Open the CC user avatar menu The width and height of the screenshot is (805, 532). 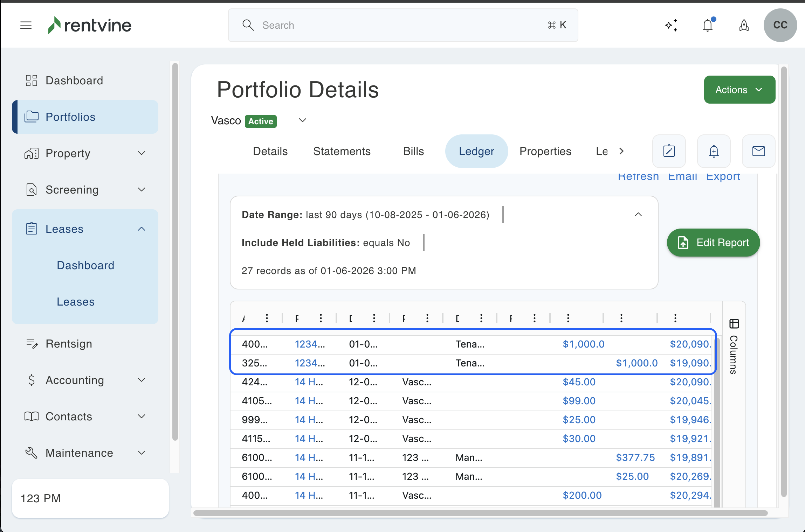pos(780,25)
